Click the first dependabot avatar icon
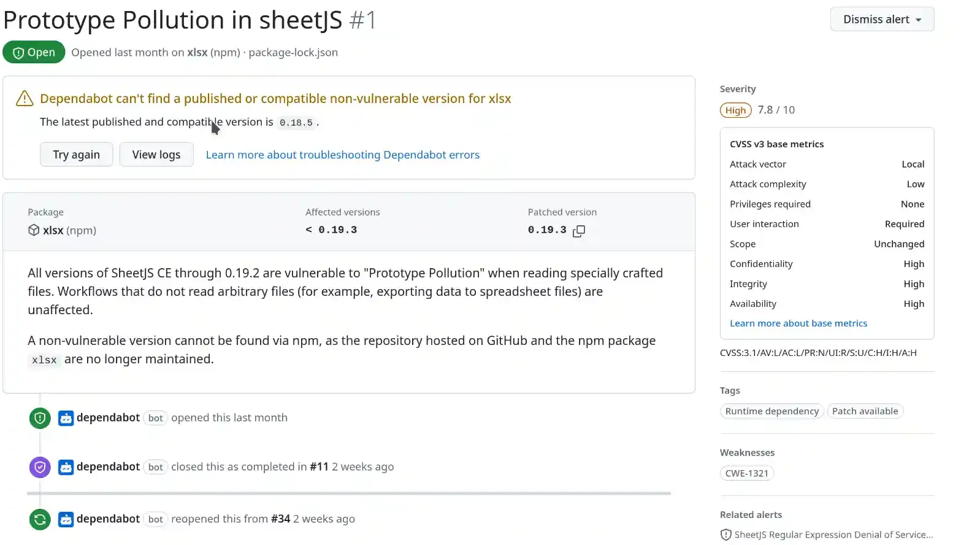 [x=66, y=418]
